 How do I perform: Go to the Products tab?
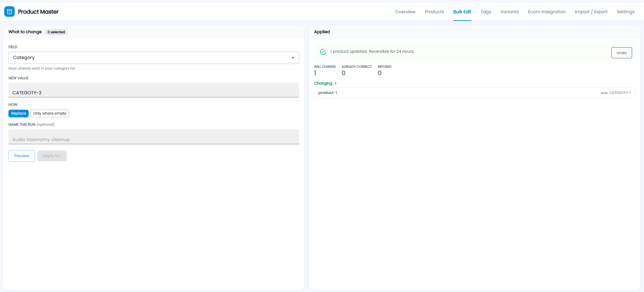click(434, 12)
